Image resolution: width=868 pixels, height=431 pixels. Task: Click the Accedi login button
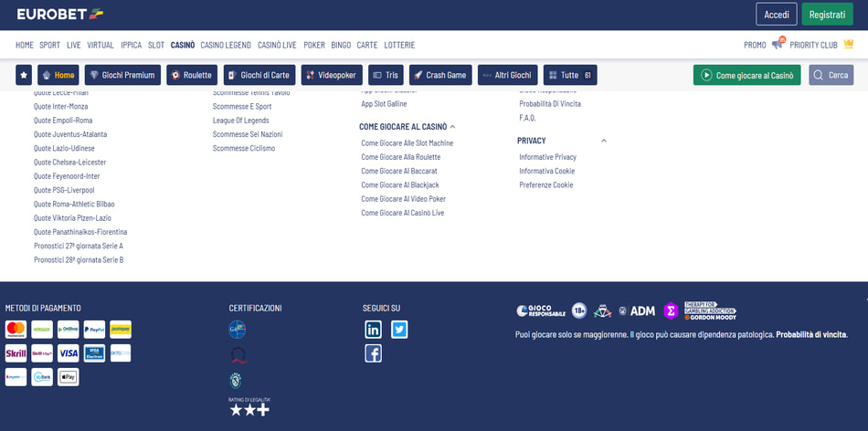[776, 15]
